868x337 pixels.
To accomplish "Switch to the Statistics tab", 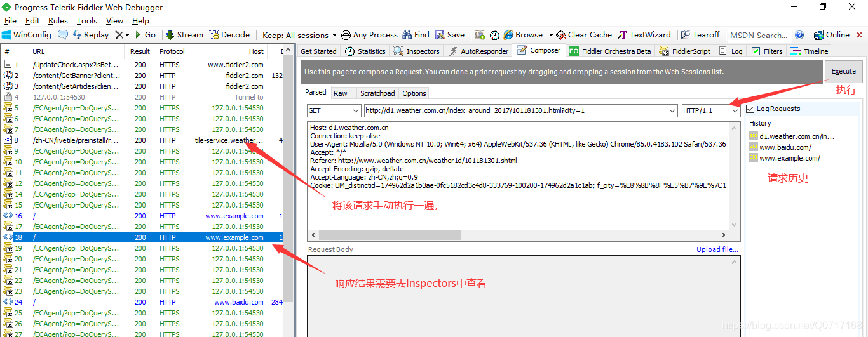I will (x=365, y=51).
